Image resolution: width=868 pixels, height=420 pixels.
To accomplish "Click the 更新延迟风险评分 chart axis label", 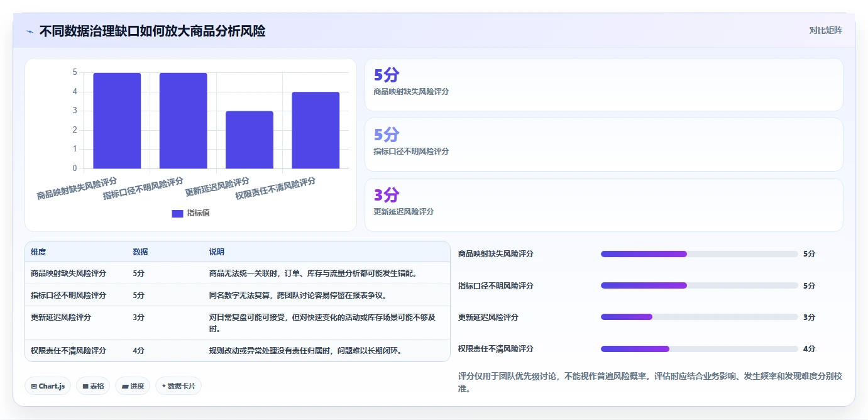I will [217, 188].
